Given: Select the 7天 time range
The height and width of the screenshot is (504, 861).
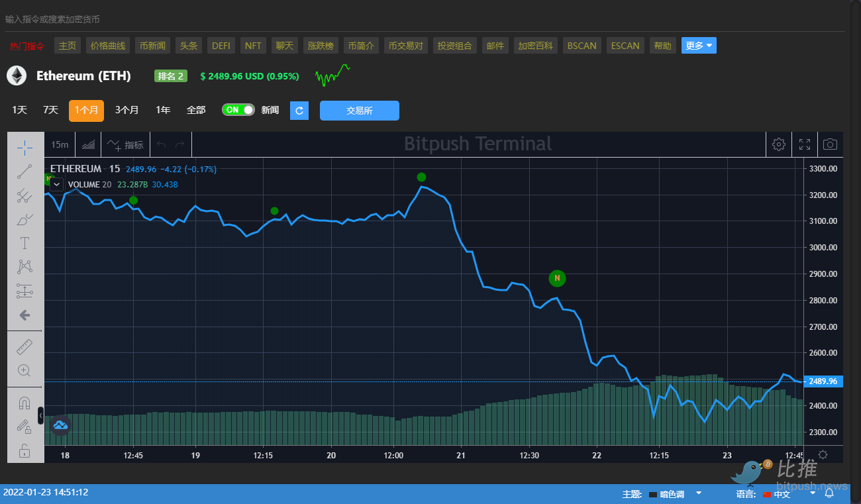Looking at the screenshot, I should (x=50, y=110).
